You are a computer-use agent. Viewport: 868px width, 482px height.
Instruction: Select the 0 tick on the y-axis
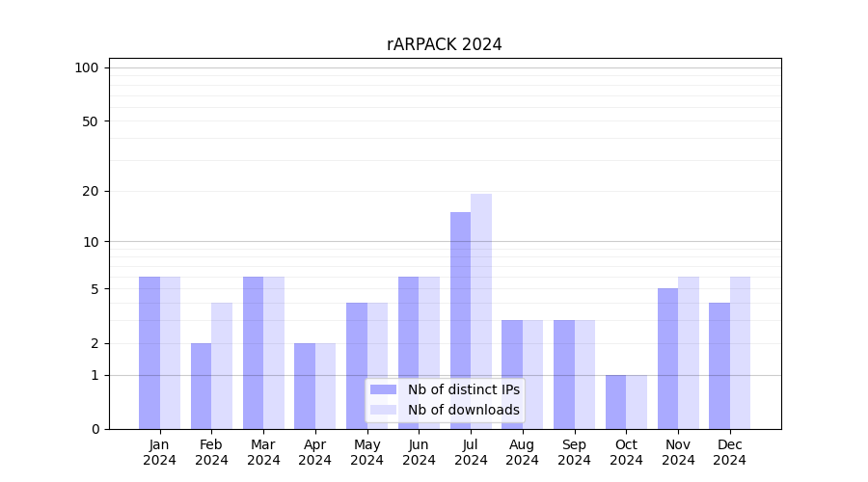click(x=95, y=429)
